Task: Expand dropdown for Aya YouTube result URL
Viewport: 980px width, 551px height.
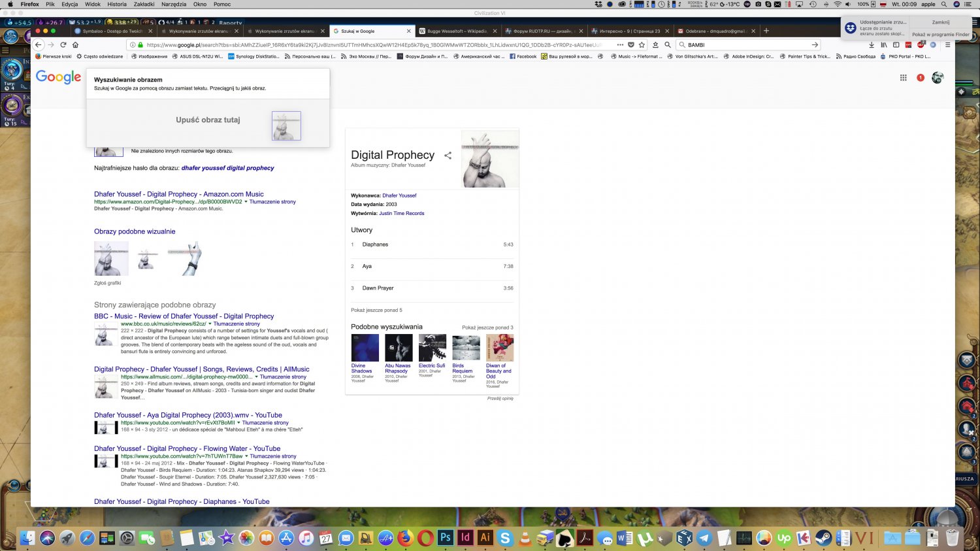Action: tap(238, 423)
